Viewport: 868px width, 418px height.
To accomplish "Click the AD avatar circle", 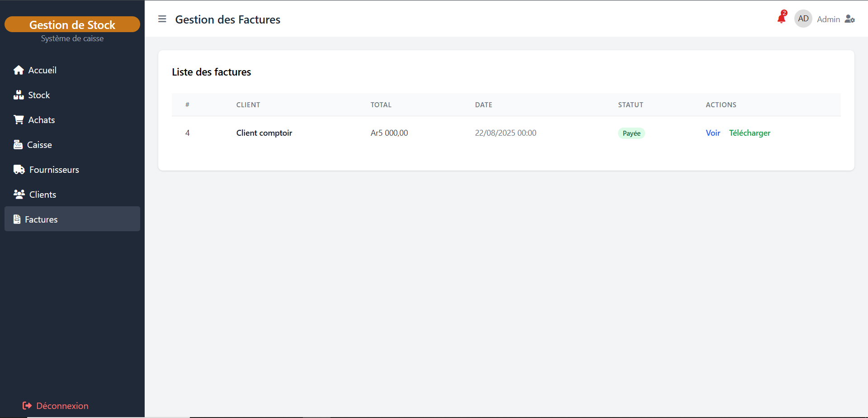I will [803, 19].
